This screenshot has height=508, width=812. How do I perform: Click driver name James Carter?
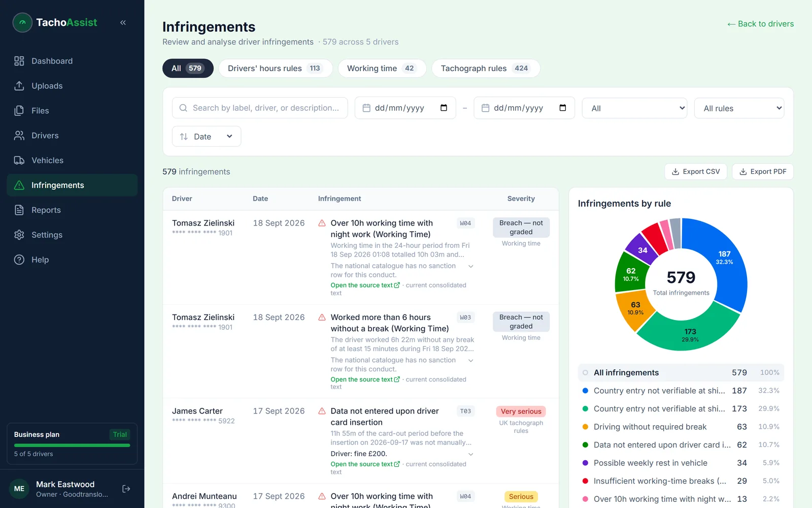pyautogui.click(x=197, y=411)
